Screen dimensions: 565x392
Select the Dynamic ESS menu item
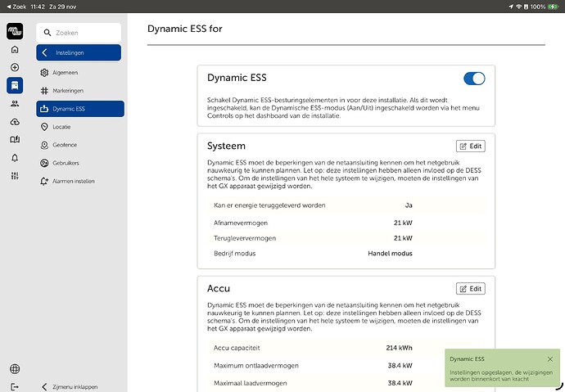(80, 109)
